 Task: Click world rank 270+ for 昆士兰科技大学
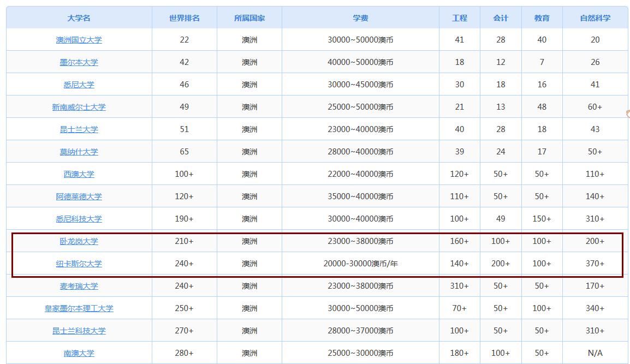coord(185,331)
